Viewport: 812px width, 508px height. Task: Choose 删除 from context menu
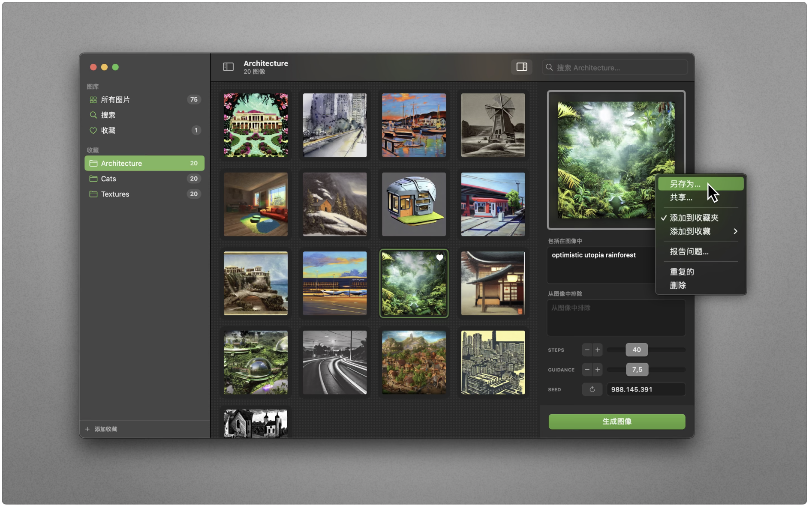678,285
